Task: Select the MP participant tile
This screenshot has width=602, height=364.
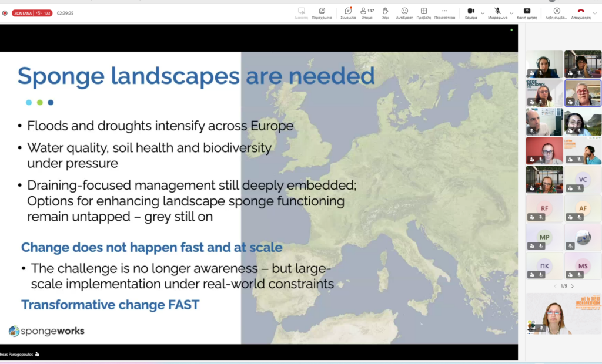Action: pyautogui.click(x=544, y=237)
